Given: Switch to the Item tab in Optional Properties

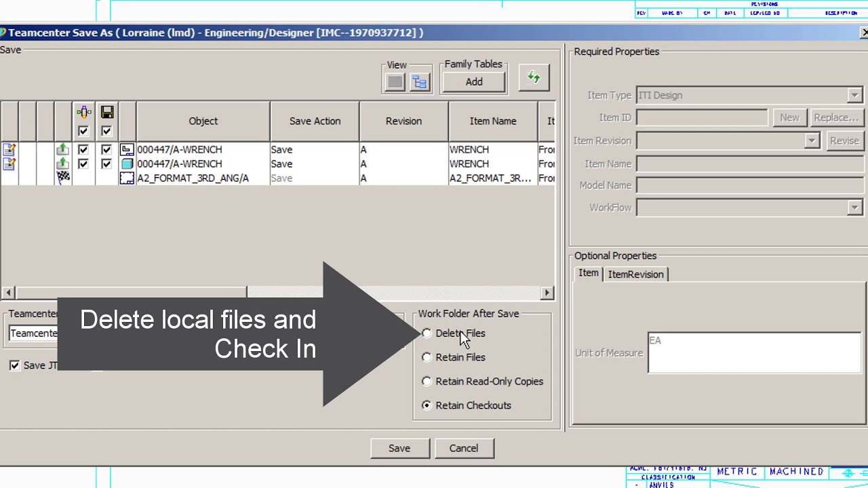Looking at the screenshot, I should coord(589,273).
